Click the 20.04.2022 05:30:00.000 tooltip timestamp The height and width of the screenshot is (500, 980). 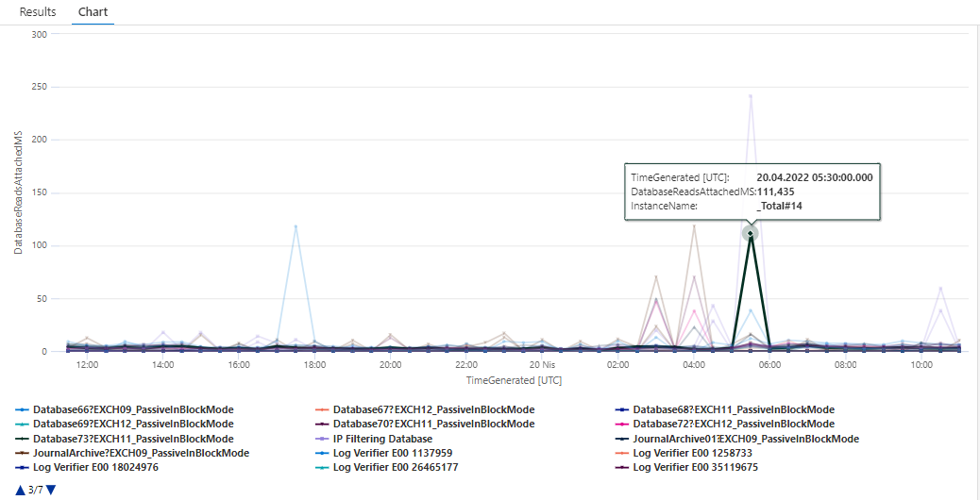[x=815, y=177]
